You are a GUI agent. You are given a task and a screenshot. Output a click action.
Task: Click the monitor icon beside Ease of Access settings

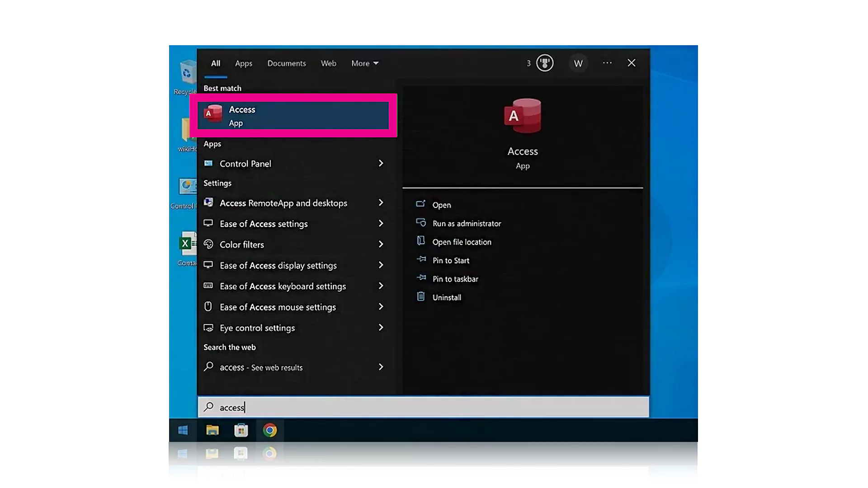[208, 223]
